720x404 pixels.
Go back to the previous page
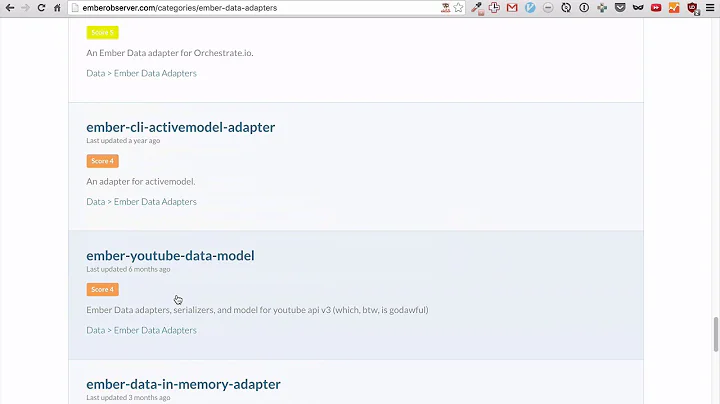click(x=10, y=8)
